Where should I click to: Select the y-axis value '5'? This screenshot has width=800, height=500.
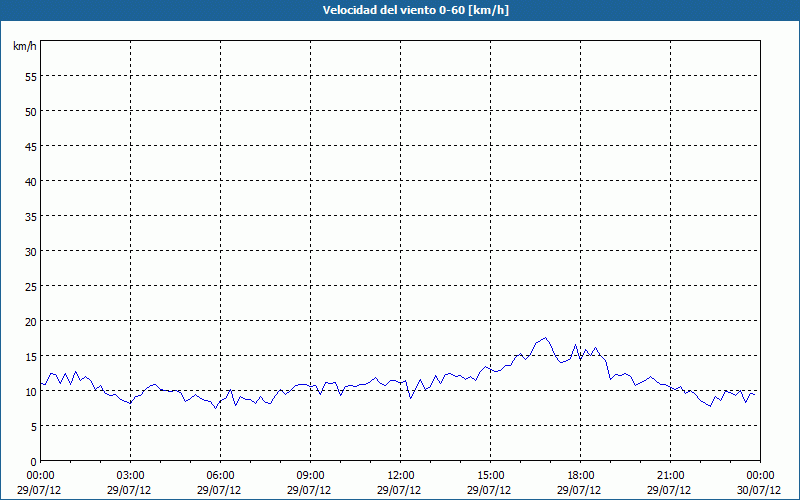click(33, 426)
